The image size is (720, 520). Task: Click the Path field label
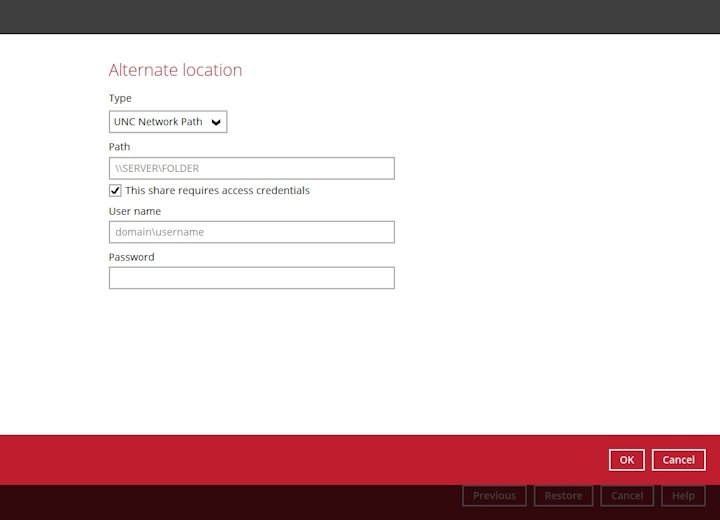(119, 147)
